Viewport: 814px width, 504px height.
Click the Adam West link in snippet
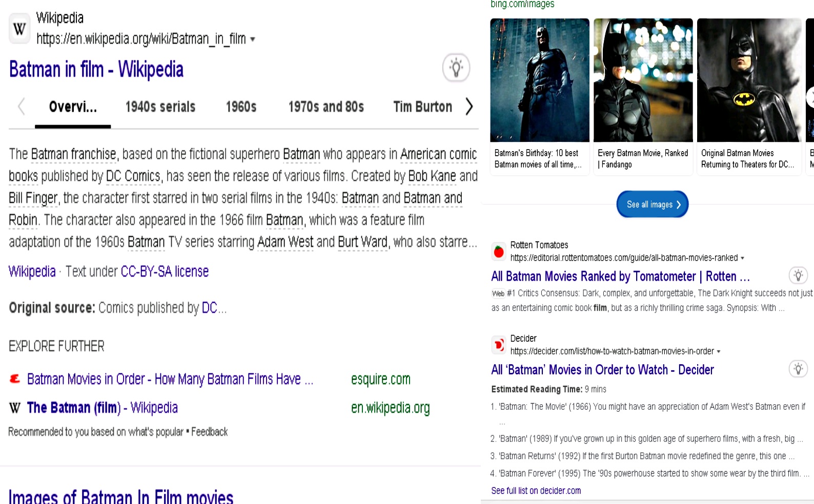tap(285, 242)
